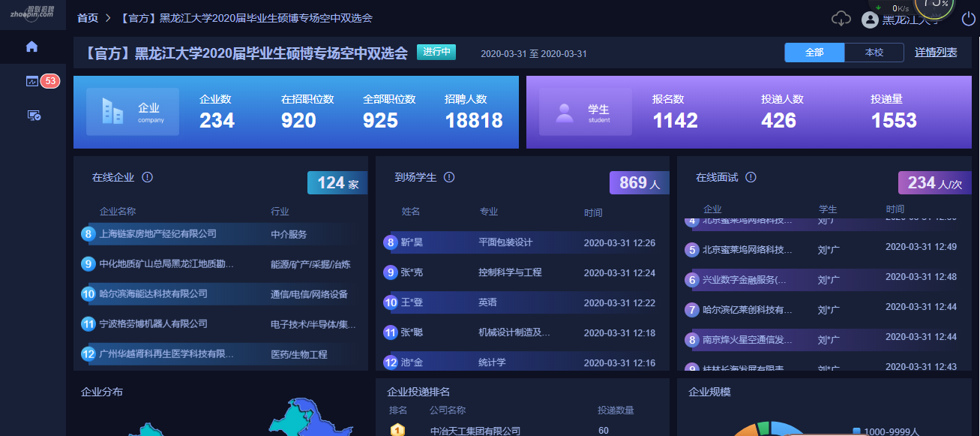Click the monitor checkmark icon in sidebar

point(33,115)
